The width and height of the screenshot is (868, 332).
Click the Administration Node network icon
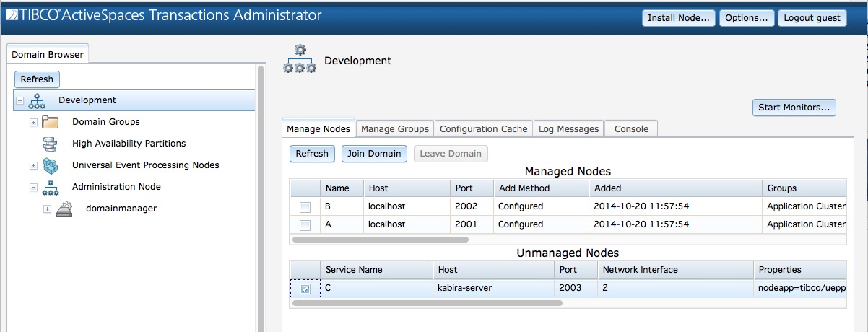[x=50, y=187]
